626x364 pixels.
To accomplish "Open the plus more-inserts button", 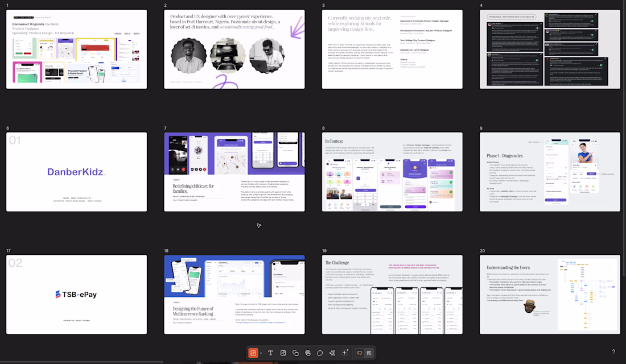I will pyautogui.click(x=344, y=353).
